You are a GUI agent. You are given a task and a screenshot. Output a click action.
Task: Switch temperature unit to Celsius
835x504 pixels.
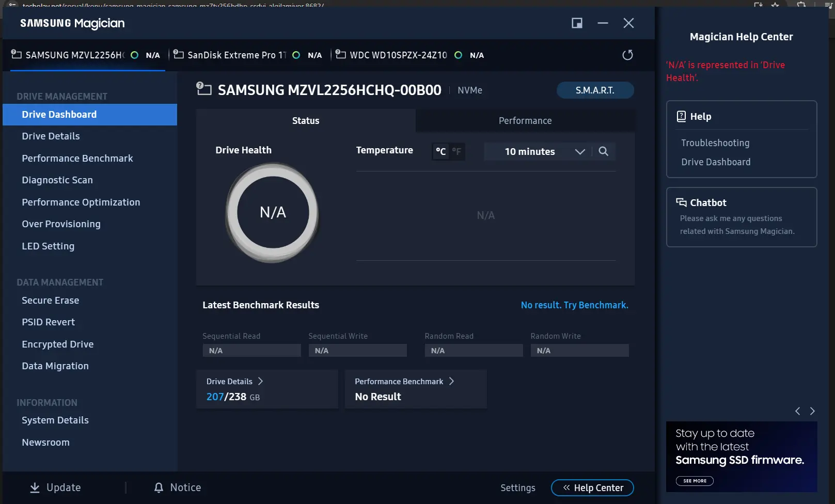click(x=440, y=151)
